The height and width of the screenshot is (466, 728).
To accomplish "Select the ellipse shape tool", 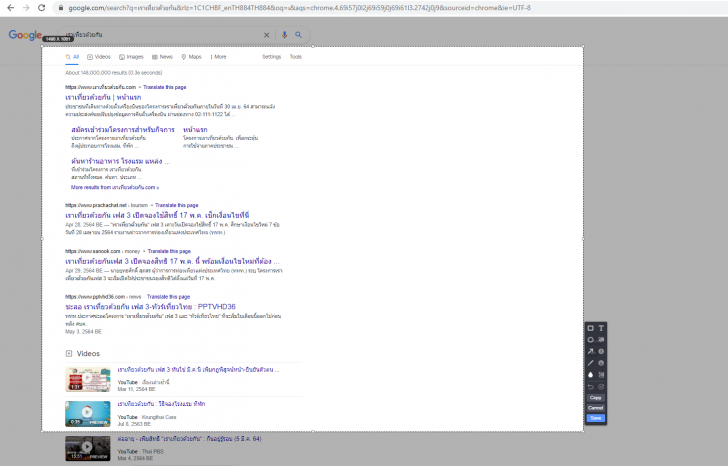I will pyautogui.click(x=591, y=340).
